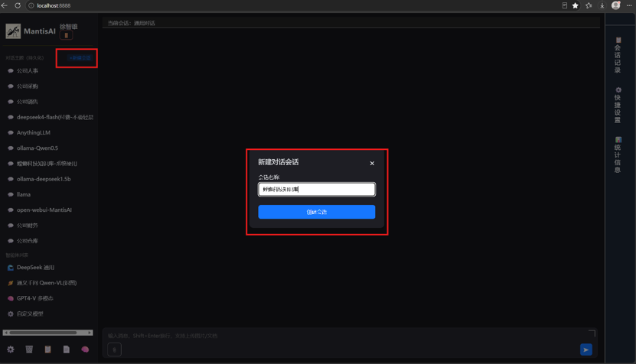The height and width of the screenshot is (364, 636).
Task: Click the browser back arrow
Action: (5, 5)
